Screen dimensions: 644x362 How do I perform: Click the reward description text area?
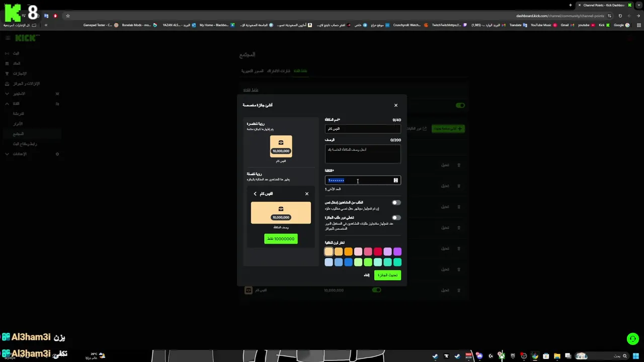(363, 154)
